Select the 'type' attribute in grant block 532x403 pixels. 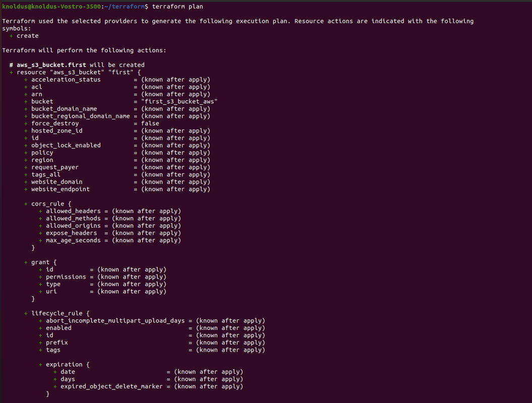point(53,285)
